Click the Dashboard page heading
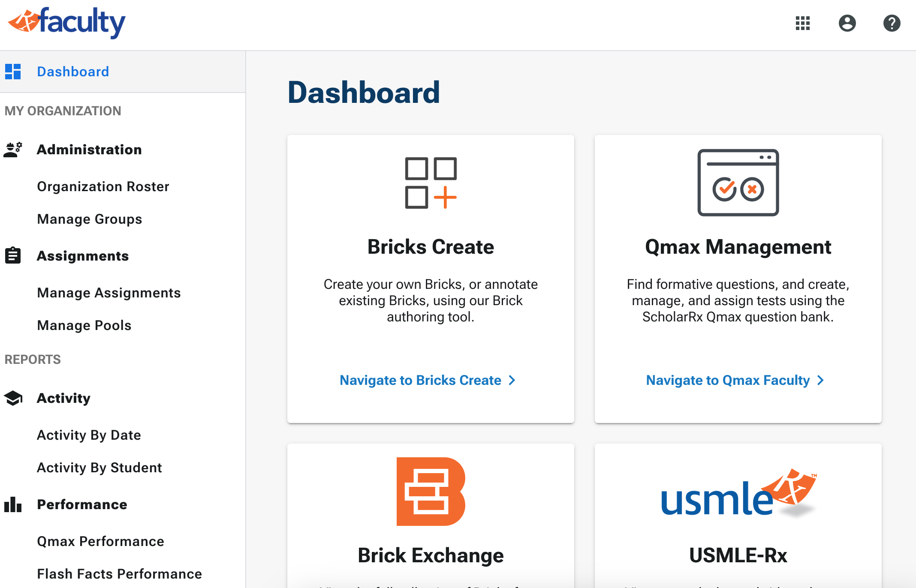 coord(364,93)
